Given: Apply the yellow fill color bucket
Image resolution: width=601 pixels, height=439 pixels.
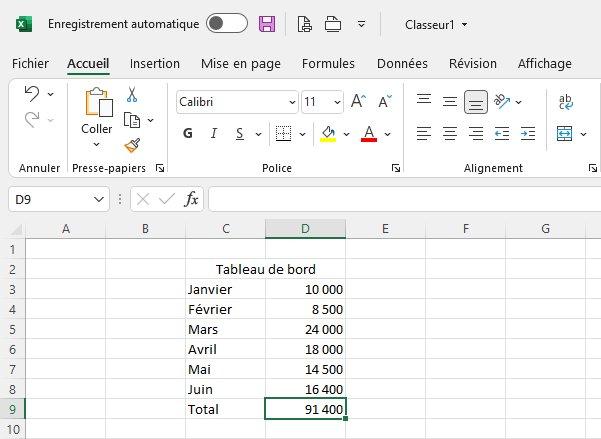Looking at the screenshot, I should click(328, 134).
